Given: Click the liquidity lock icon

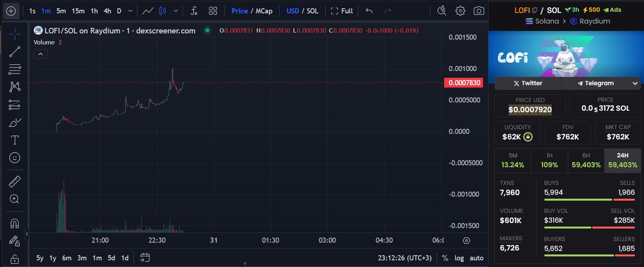Looking at the screenshot, I should (528, 137).
